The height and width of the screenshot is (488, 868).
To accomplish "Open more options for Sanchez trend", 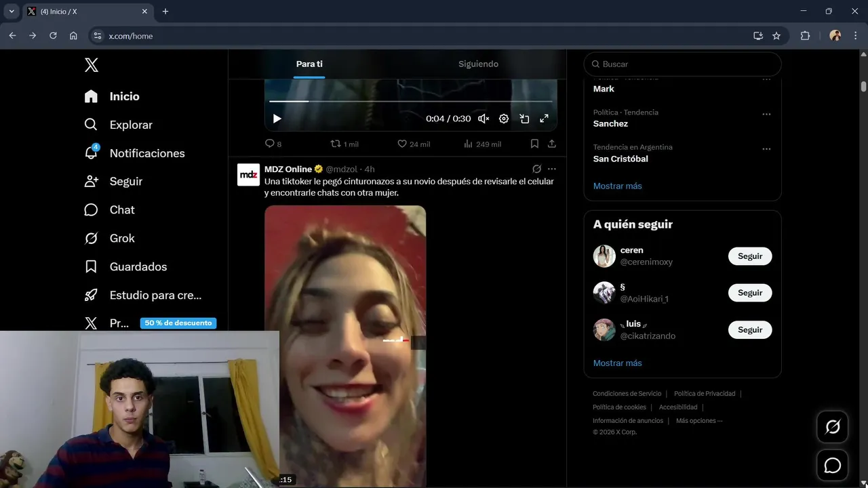I will pyautogui.click(x=766, y=114).
